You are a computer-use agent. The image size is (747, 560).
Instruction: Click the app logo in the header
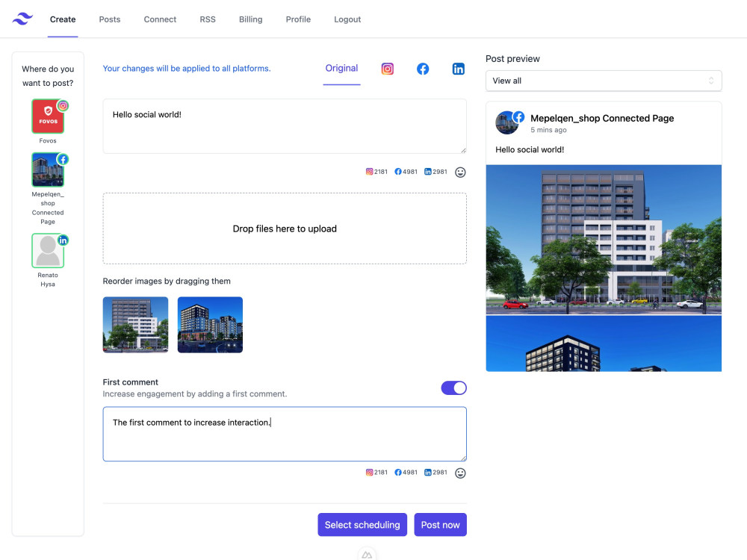coord(22,19)
